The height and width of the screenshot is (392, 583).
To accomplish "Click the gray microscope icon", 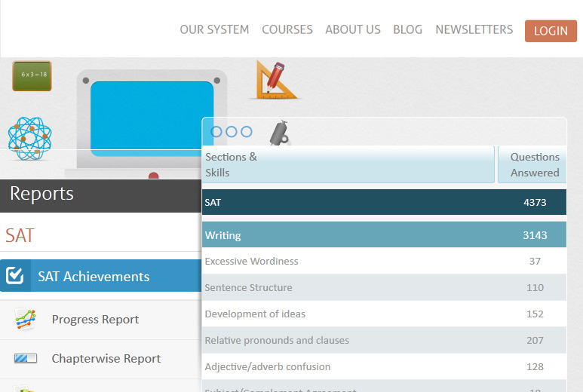I will (280, 133).
